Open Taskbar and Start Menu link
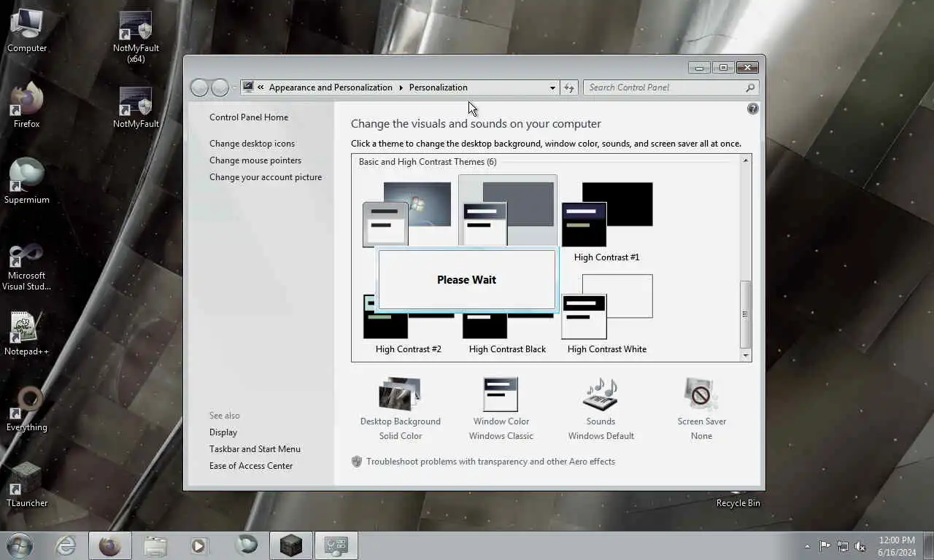 [x=255, y=449]
